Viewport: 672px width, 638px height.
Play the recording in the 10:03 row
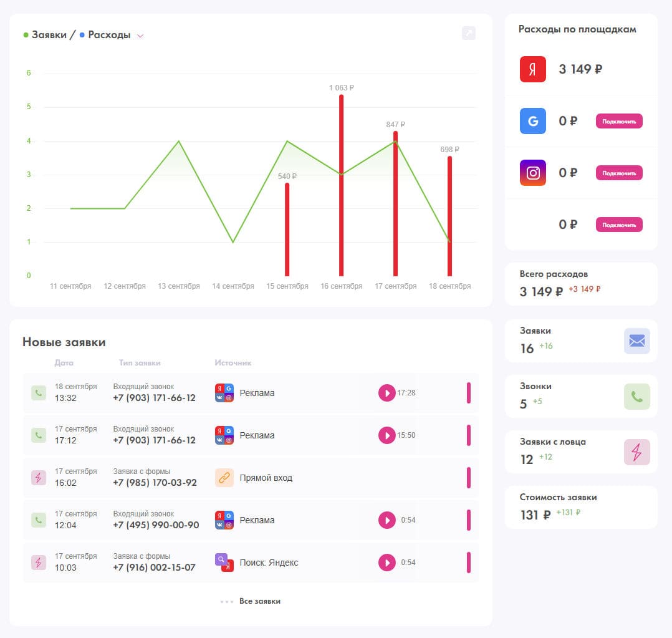386,563
